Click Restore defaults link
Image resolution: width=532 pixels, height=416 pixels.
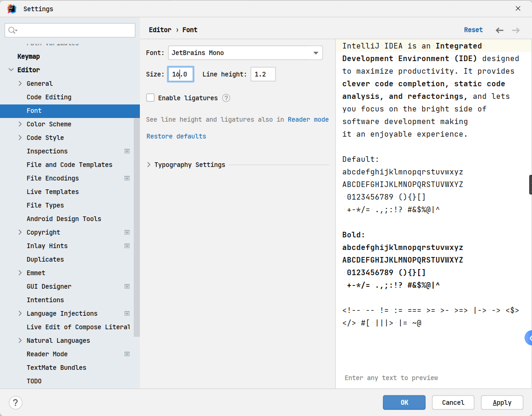[x=176, y=136]
